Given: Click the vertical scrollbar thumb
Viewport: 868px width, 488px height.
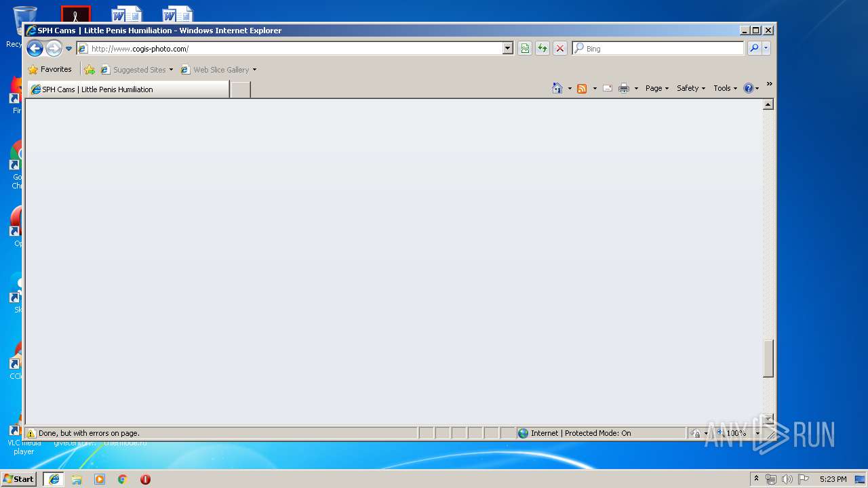Looking at the screenshot, I should [x=768, y=359].
